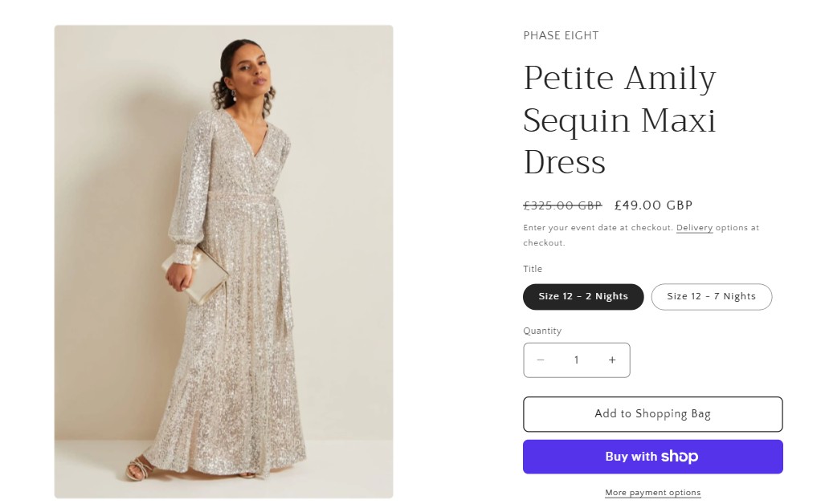
Task: Click the dress product photo
Action: 223,262
